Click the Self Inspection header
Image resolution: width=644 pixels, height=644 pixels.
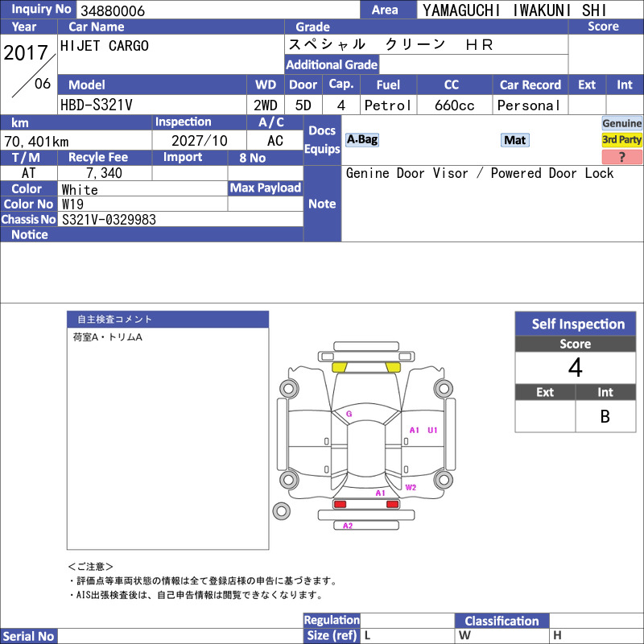(x=576, y=324)
